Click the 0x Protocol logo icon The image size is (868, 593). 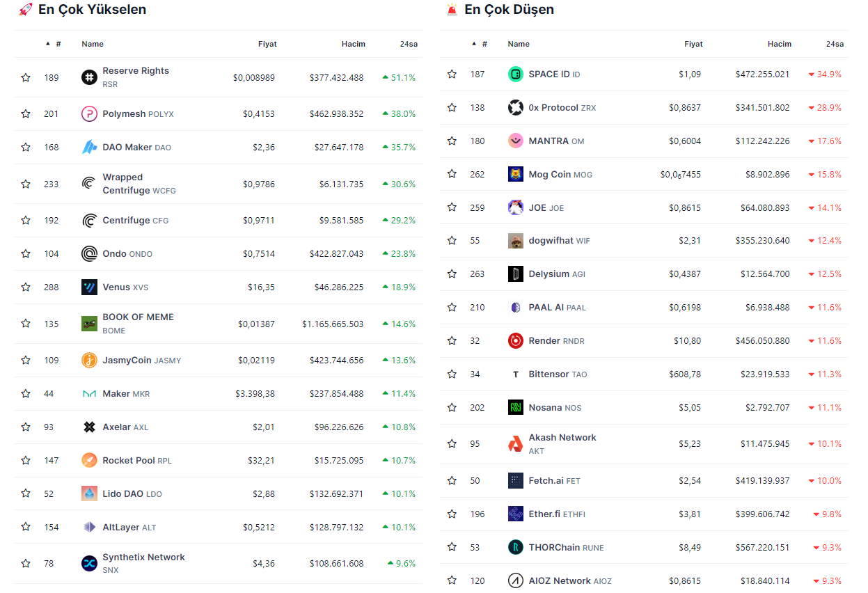pos(515,107)
